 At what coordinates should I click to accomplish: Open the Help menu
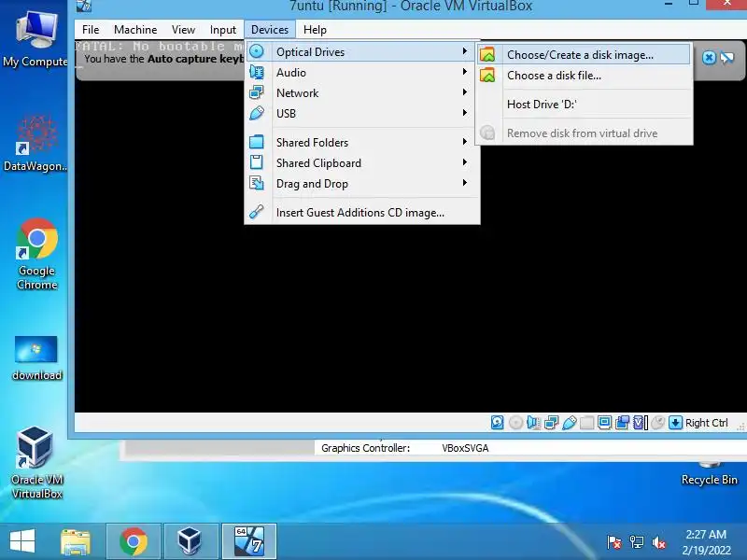pyautogui.click(x=315, y=30)
